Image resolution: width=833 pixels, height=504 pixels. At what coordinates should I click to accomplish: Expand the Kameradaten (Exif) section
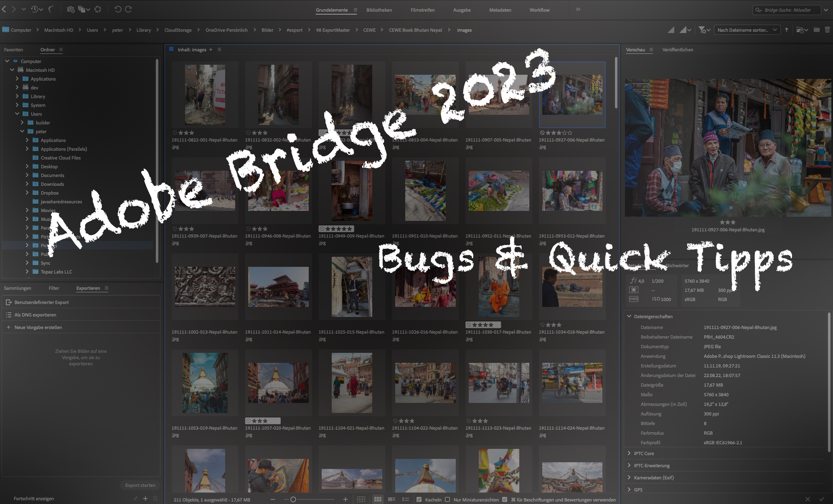coord(629,477)
